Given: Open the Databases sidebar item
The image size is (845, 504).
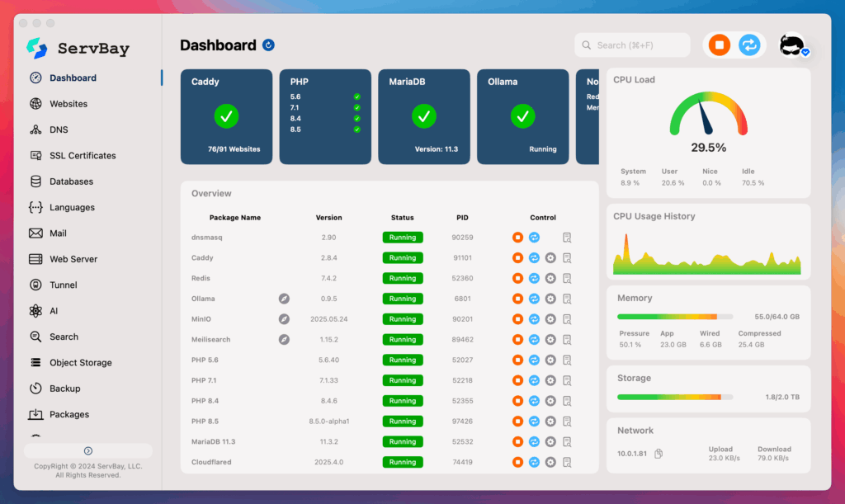Looking at the screenshot, I should 71,181.
